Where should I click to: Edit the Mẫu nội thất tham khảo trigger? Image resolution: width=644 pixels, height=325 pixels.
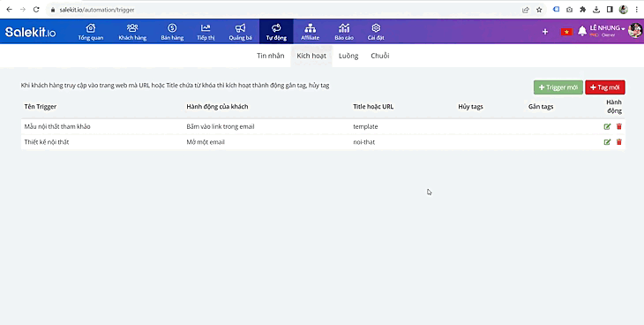607,126
